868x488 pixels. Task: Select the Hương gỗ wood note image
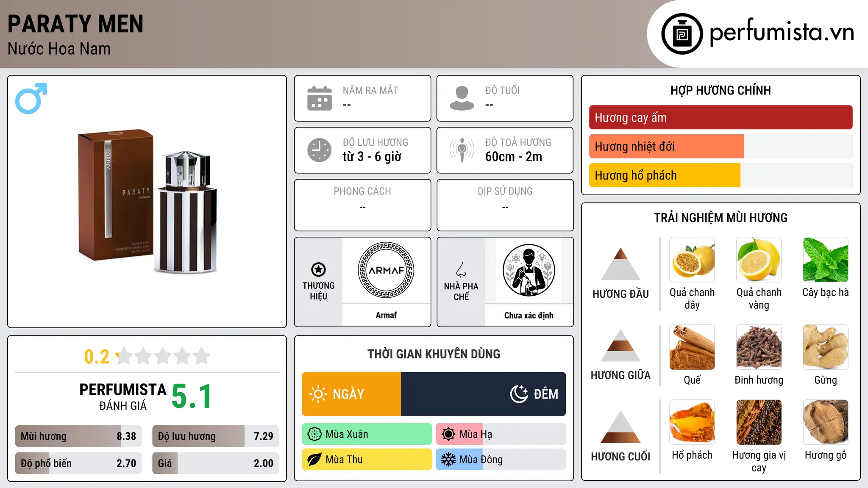click(x=826, y=422)
